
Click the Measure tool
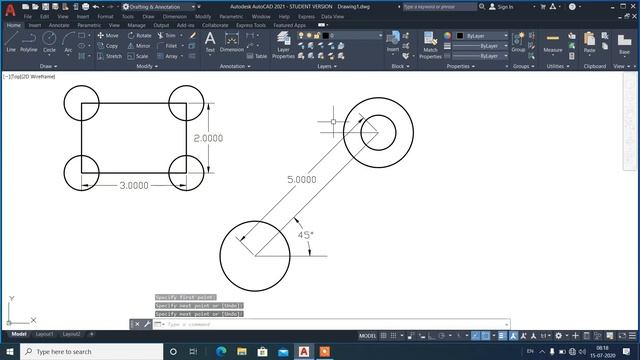click(553, 43)
